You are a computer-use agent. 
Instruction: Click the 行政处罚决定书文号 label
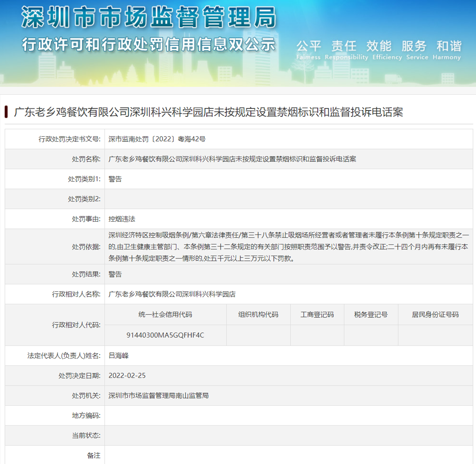69,139
